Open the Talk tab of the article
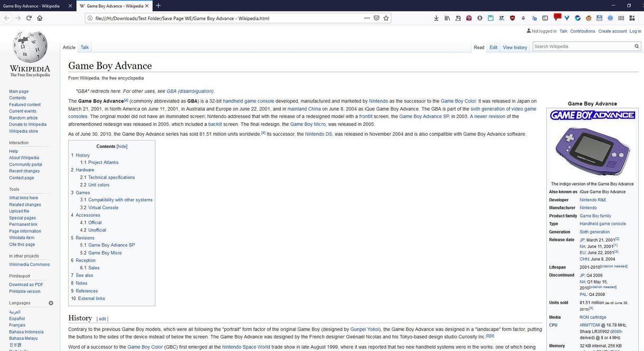Viewport: 644px width, 351px height. (x=84, y=48)
